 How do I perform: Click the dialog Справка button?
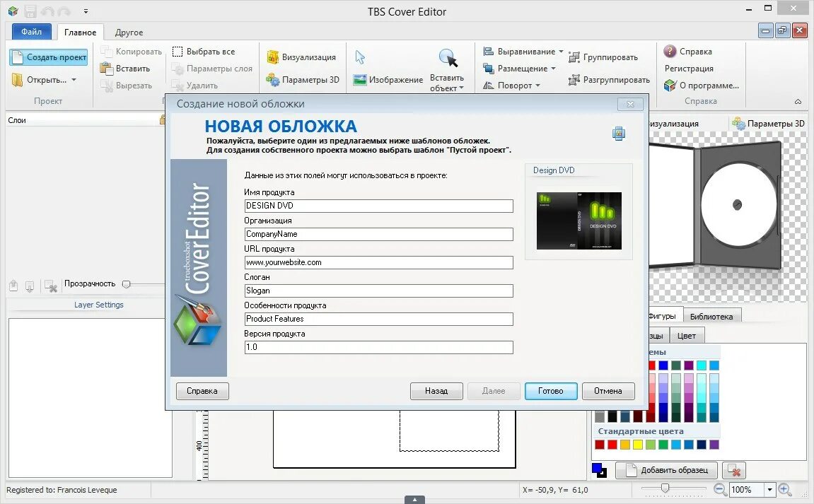[202, 391]
